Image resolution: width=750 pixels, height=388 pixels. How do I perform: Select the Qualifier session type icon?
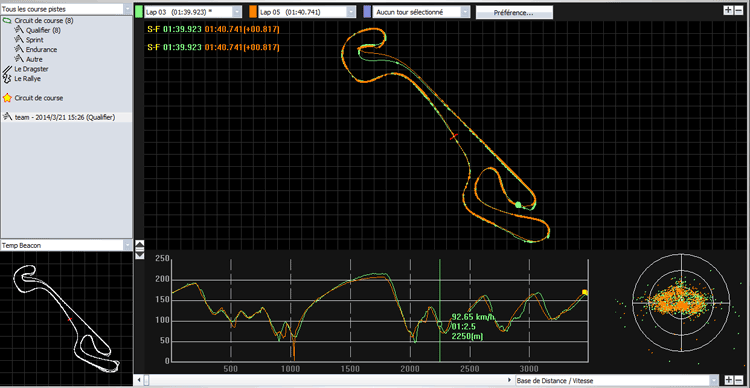coord(19,30)
